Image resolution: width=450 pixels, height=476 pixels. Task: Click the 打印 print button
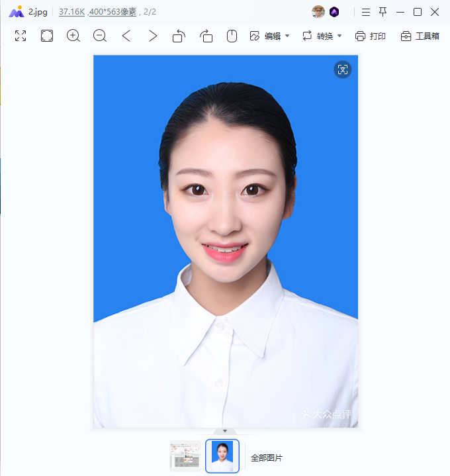tap(370, 36)
